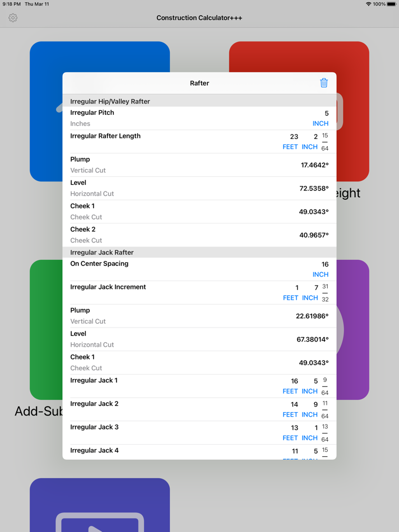Delete the Rafter results with the trash icon
Screen dimensions: 399x532
323,83
